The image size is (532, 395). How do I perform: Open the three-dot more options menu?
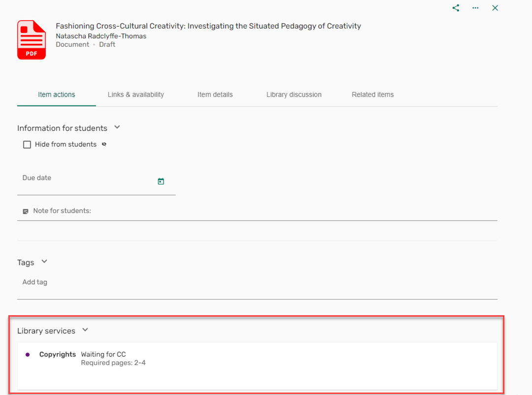coord(475,8)
